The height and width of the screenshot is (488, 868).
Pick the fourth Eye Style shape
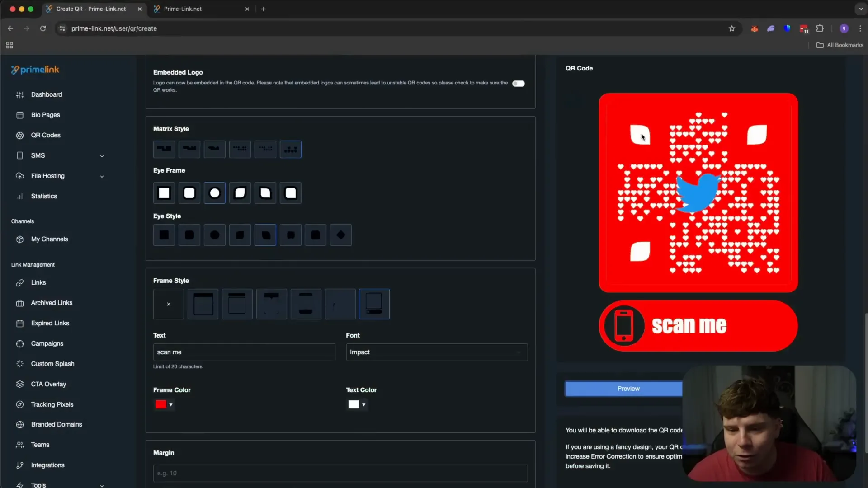click(x=240, y=235)
